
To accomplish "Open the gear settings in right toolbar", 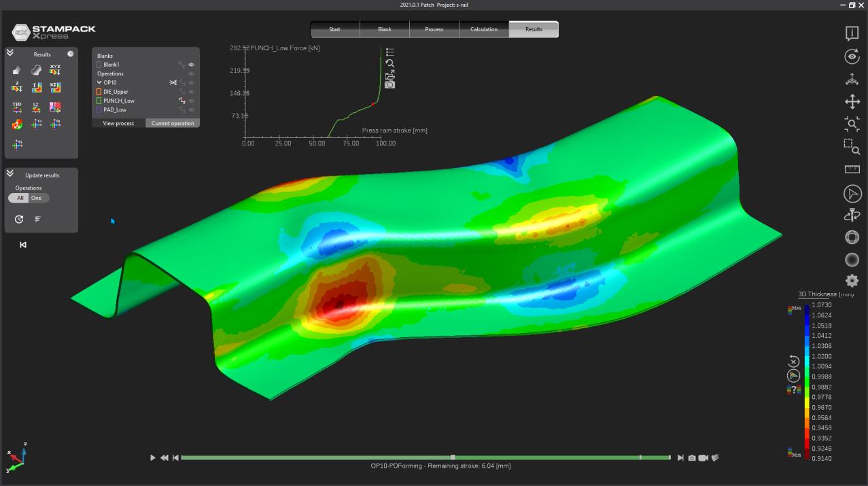I will [852, 281].
